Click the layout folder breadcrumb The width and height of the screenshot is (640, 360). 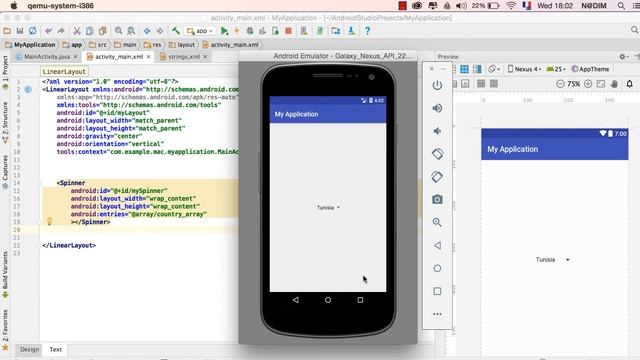click(182, 44)
